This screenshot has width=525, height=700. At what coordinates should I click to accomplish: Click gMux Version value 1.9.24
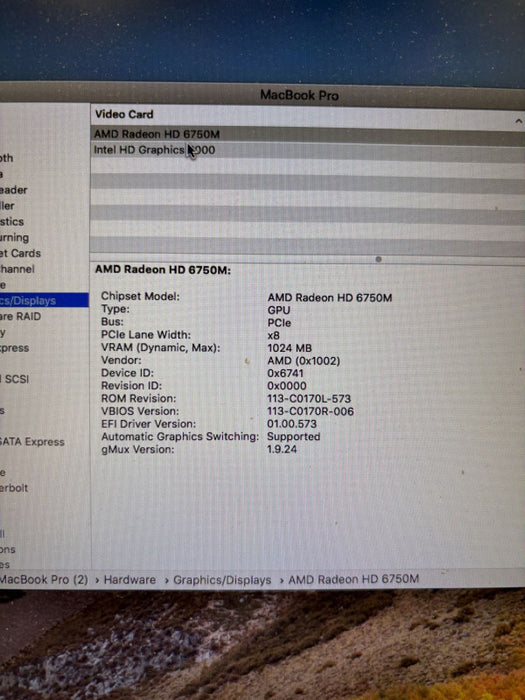click(x=282, y=449)
